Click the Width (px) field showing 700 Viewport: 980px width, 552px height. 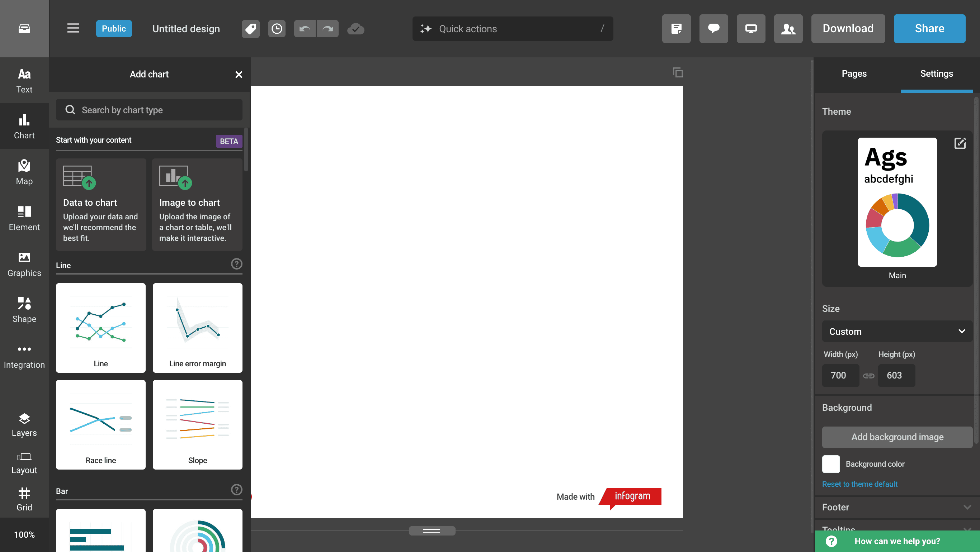[x=840, y=376]
